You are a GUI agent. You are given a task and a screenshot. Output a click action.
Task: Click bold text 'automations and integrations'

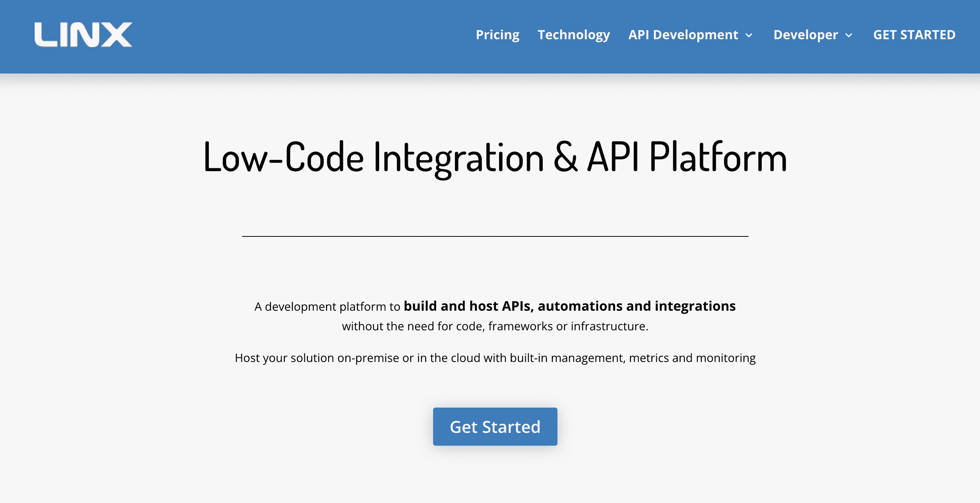(637, 306)
